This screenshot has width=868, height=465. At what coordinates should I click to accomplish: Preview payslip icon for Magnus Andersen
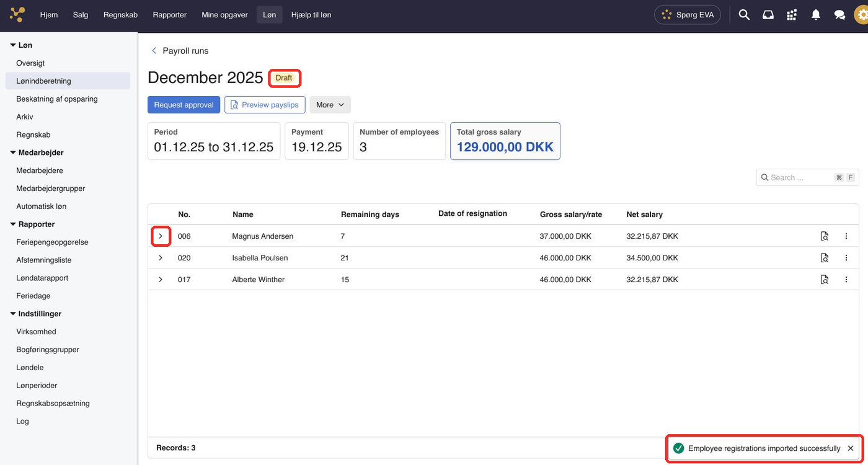click(x=824, y=236)
